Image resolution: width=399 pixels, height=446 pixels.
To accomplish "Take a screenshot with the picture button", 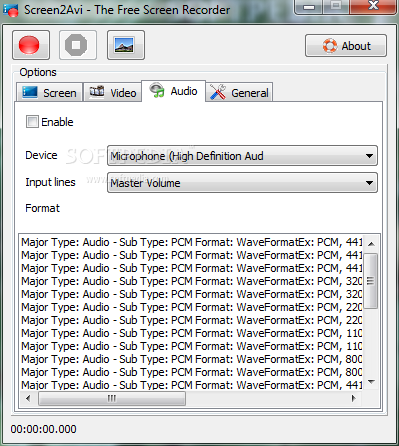I will click(126, 45).
